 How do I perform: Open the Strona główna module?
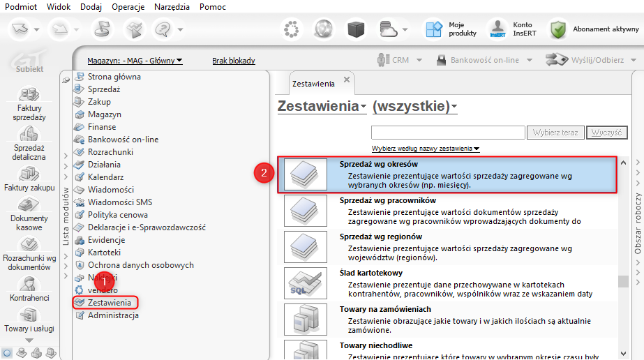click(114, 77)
